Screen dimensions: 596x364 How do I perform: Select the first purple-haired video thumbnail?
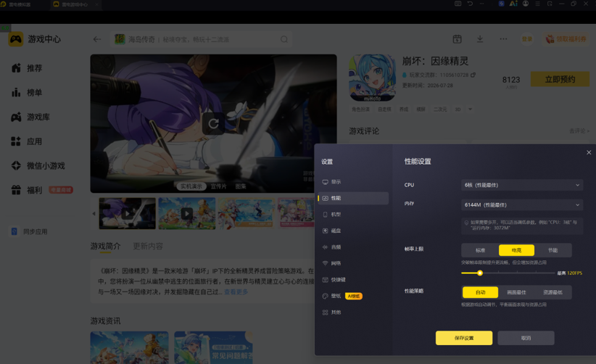click(x=128, y=213)
